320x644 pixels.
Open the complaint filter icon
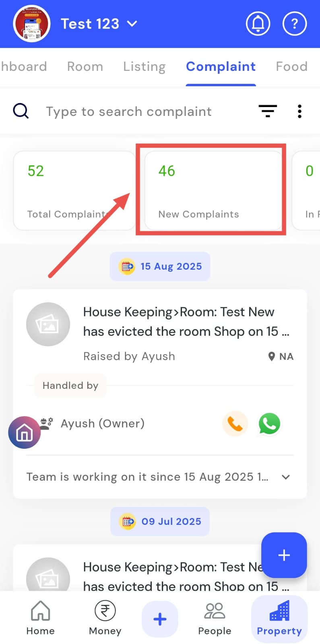click(x=267, y=111)
